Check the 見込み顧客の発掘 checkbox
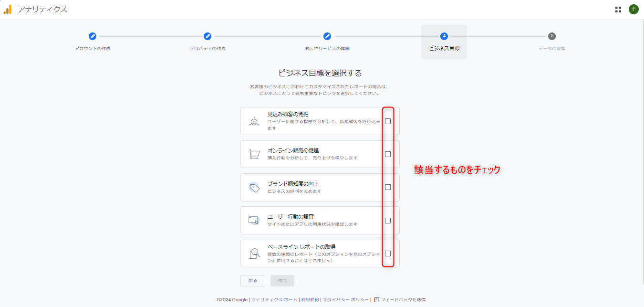644x307 pixels. click(388, 121)
